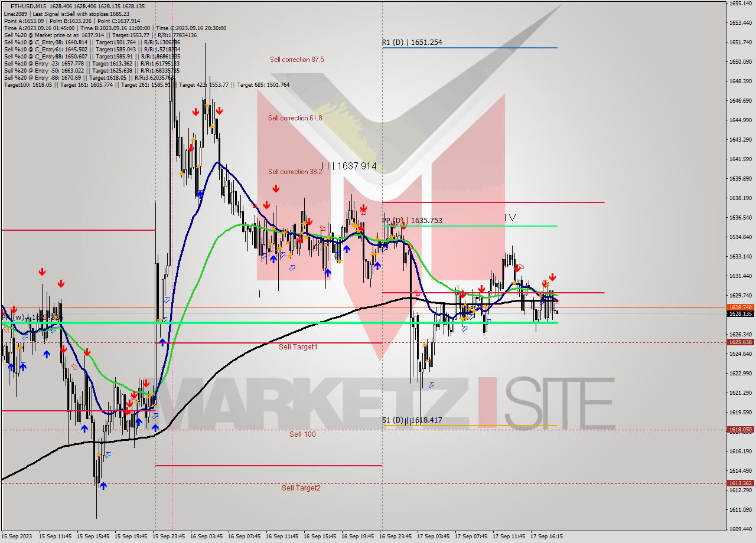Click the 1633.140 price axis value
The image size is (756, 543).
pyautogui.click(x=740, y=257)
